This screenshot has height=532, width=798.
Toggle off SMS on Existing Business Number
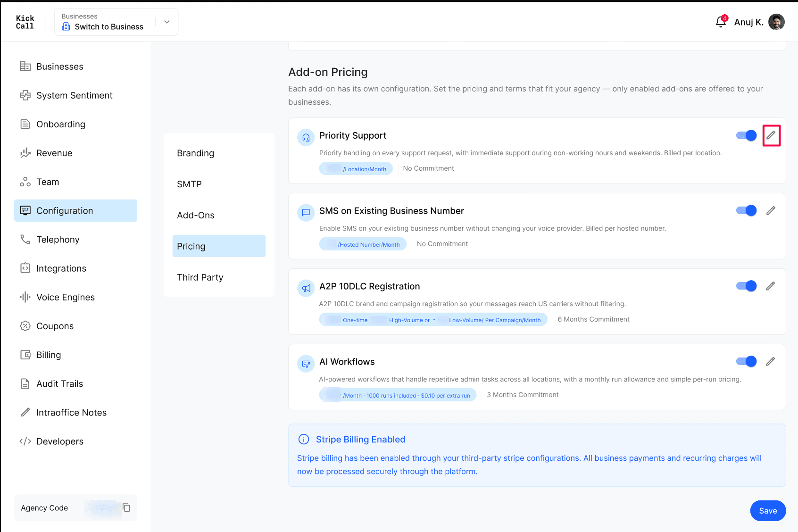pyautogui.click(x=746, y=211)
